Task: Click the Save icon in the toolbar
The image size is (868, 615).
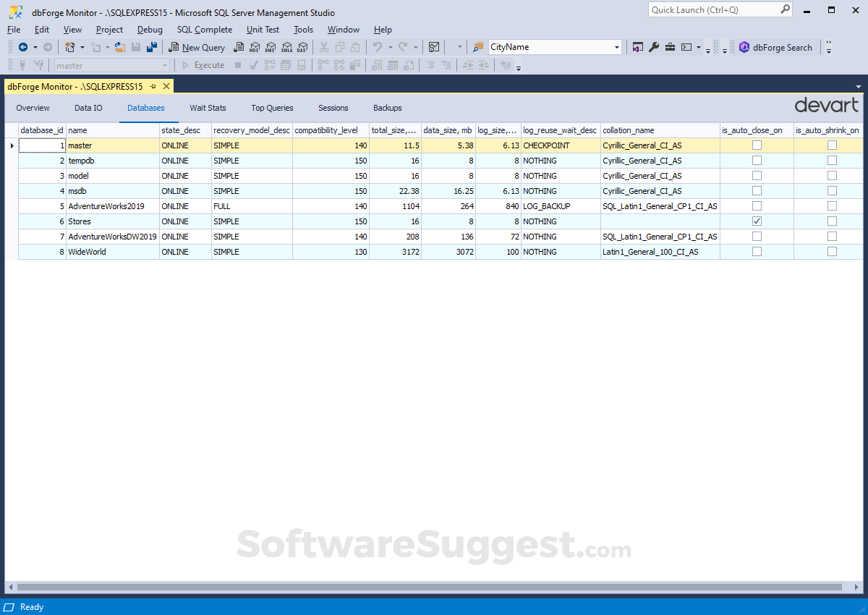Action: pyautogui.click(x=135, y=47)
